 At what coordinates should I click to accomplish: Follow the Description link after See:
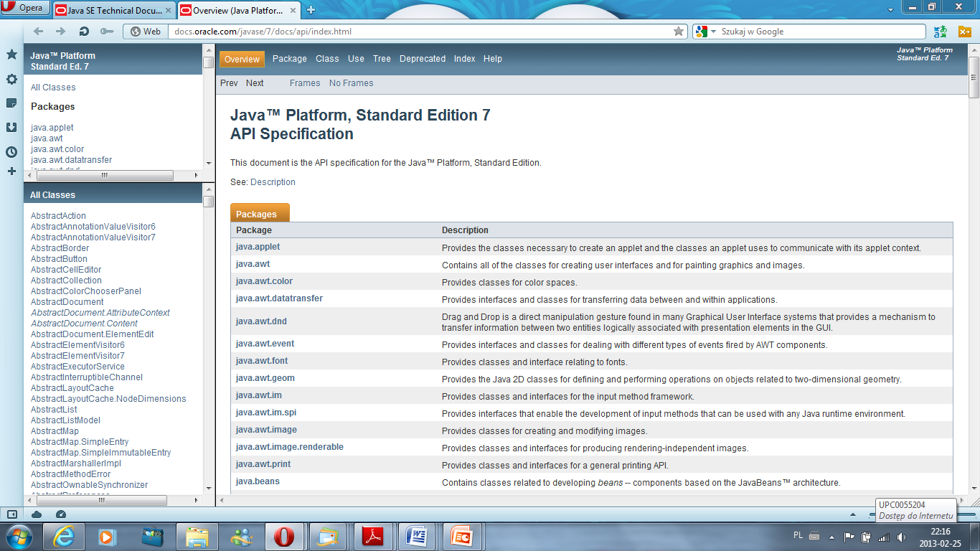click(273, 182)
